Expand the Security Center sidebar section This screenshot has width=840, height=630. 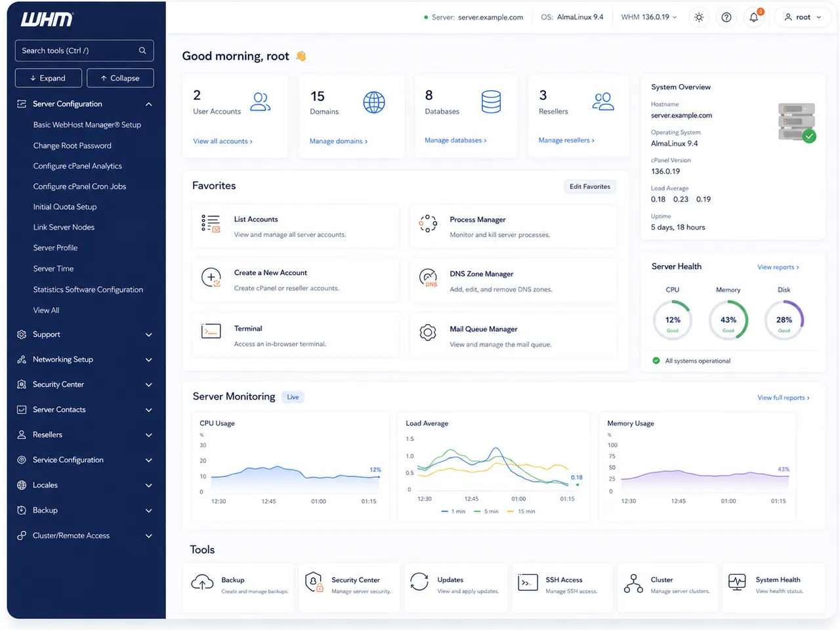(84, 385)
